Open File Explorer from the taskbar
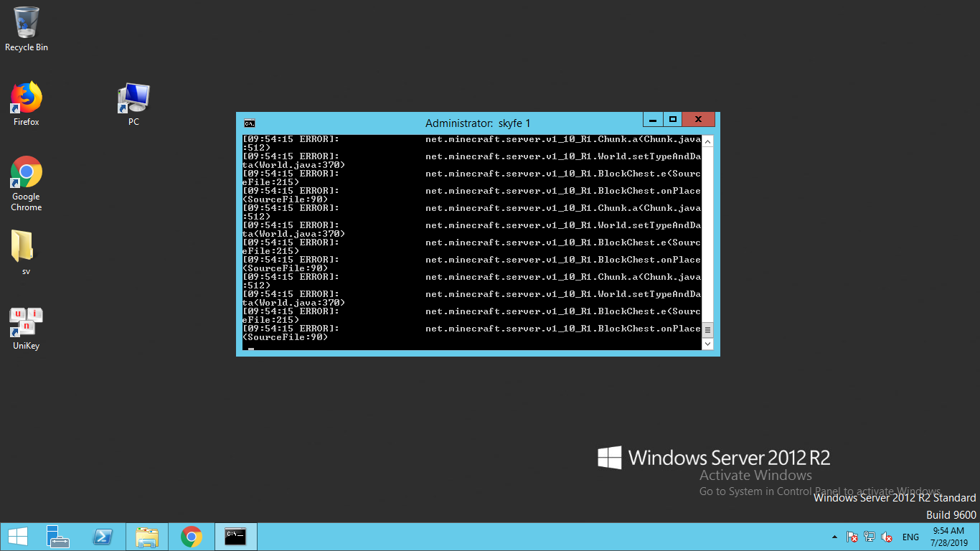 (x=147, y=537)
